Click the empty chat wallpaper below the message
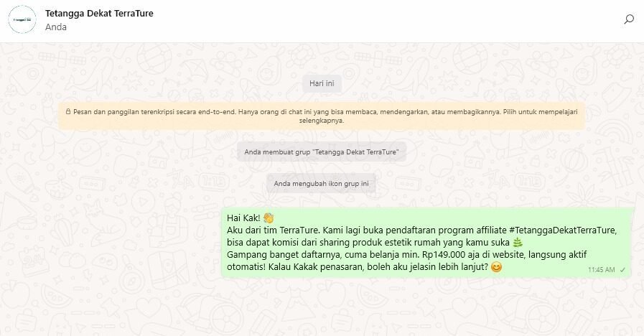This screenshot has width=644, height=336. pos(322,308)
